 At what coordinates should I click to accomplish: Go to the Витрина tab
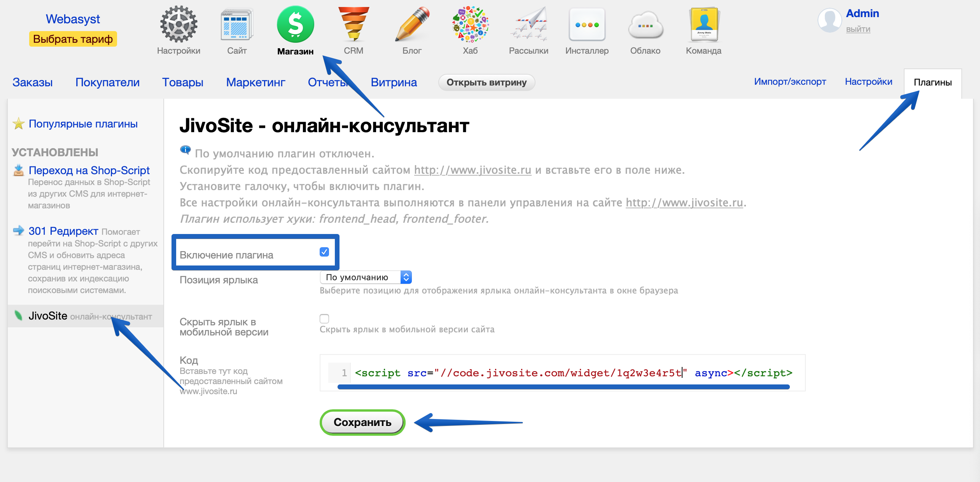point(394,82)
